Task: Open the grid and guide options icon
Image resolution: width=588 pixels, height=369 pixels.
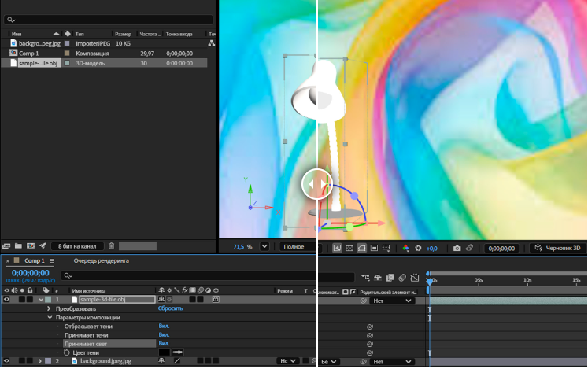Action: coord(386,249)
